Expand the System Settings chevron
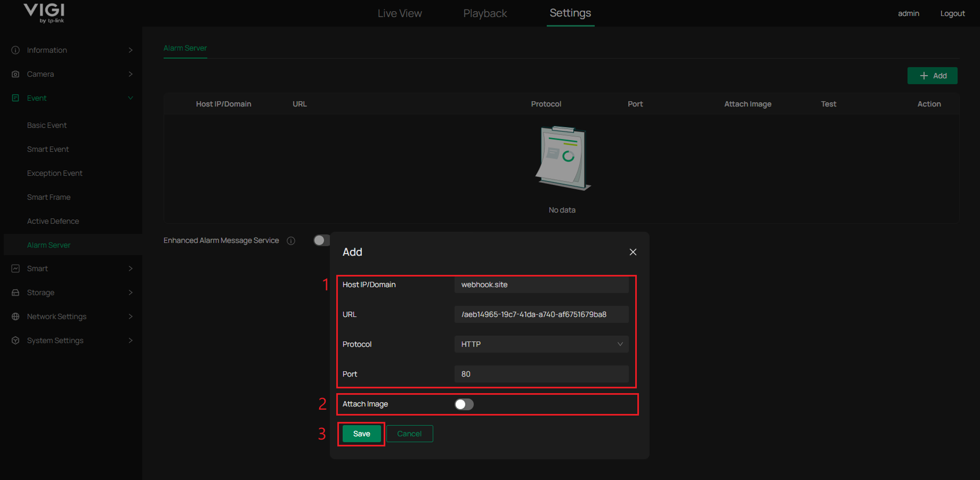 (x=130, y=340)
